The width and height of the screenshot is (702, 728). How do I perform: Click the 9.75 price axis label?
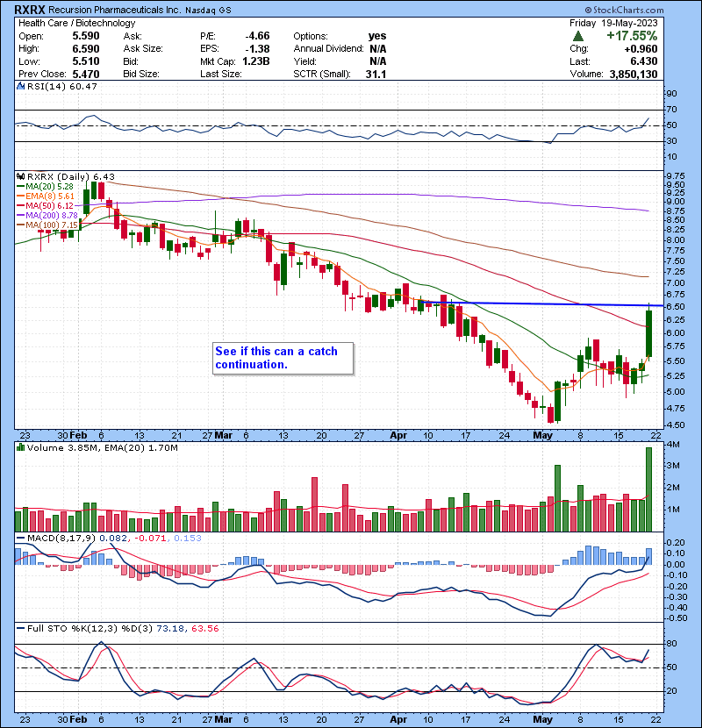click(676, 176)
